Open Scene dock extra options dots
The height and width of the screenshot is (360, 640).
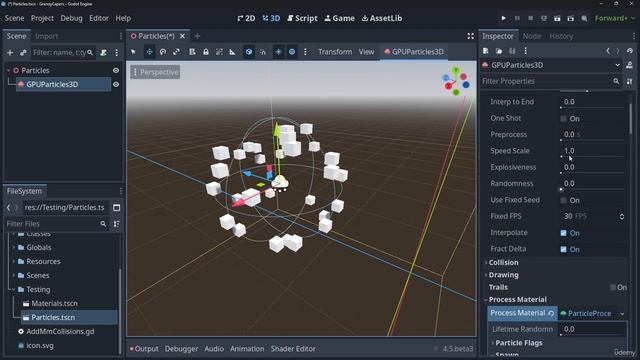click(117, 53)
